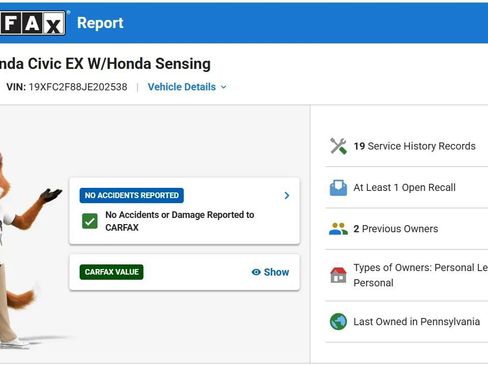Click the VIN number 19XFC2F88JE202538

[x=78, y=87]
